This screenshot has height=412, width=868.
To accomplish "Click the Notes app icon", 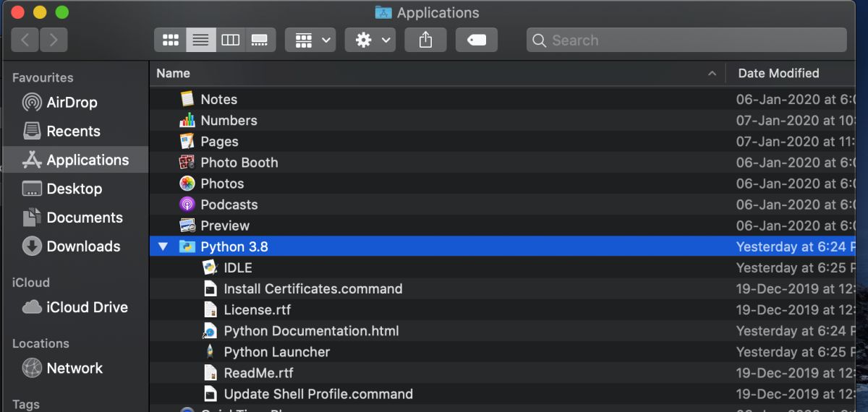I will tap(187, 99).
